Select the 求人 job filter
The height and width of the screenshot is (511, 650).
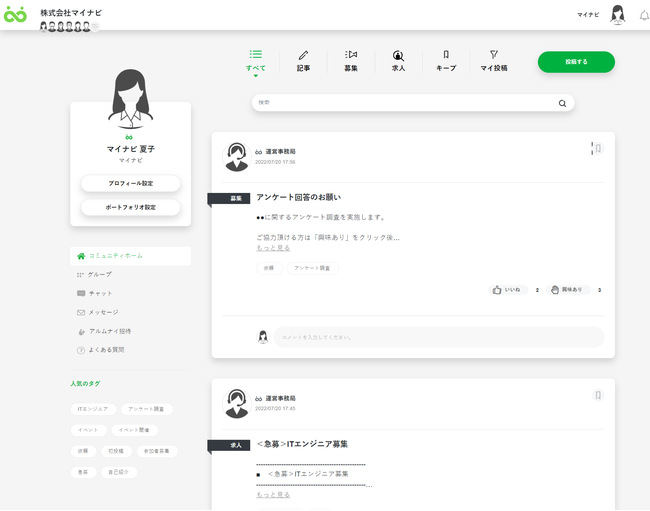(398, 60)
